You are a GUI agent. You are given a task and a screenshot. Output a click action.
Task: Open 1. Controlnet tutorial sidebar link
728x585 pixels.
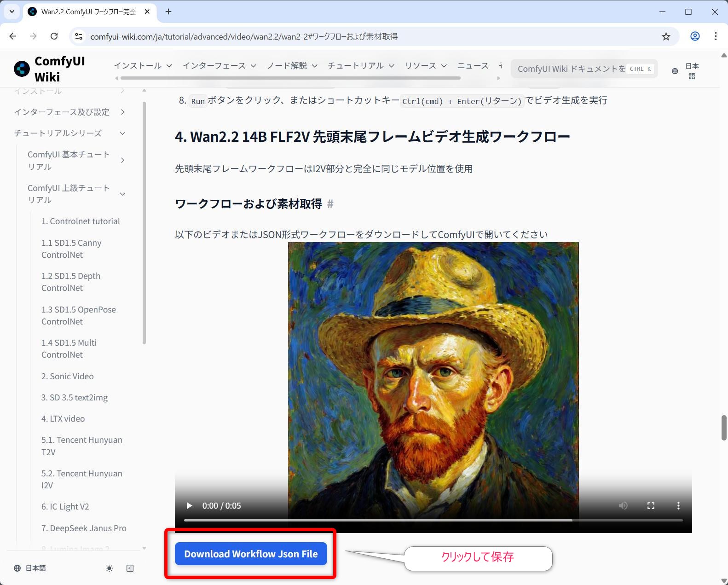pyautogui.click(x=81, y=221)
